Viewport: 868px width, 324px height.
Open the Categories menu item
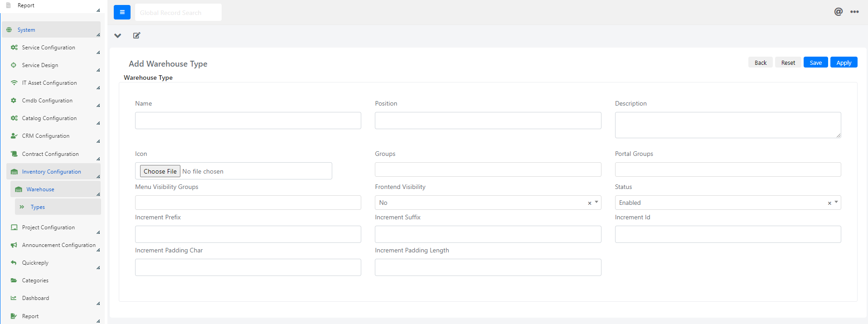point(35,280)
